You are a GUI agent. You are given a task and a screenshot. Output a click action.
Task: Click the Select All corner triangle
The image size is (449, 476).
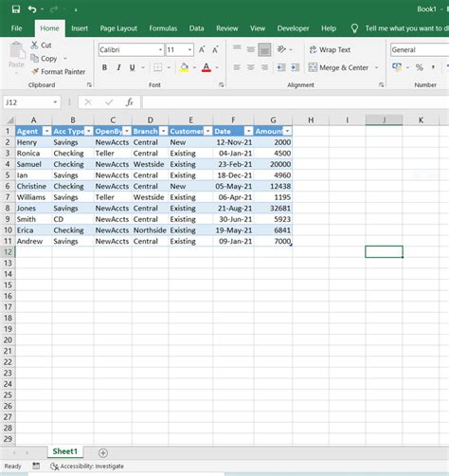10,120
